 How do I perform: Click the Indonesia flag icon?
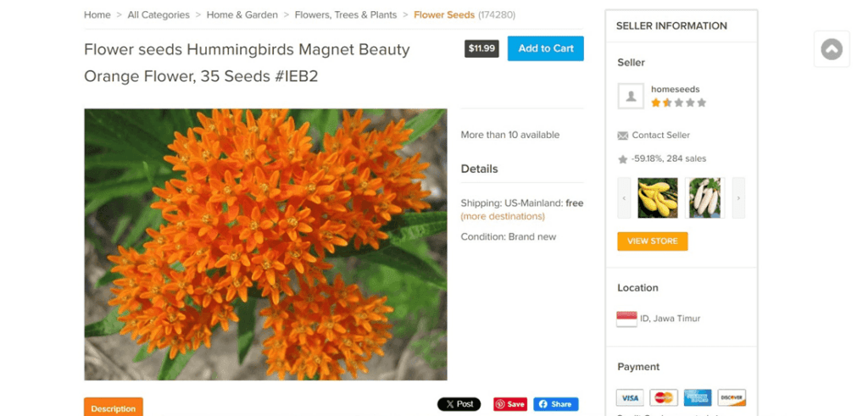[x=626, y=319]
